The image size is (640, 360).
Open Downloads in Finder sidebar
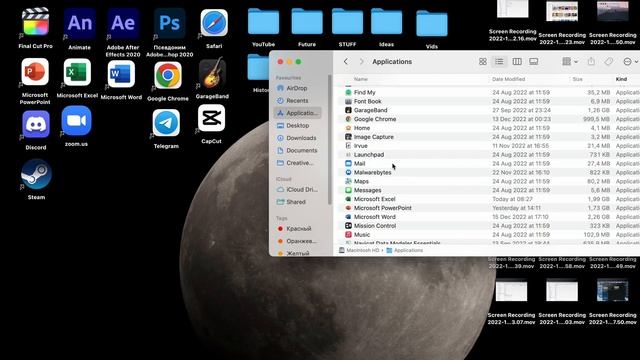[x=297, y=138]
